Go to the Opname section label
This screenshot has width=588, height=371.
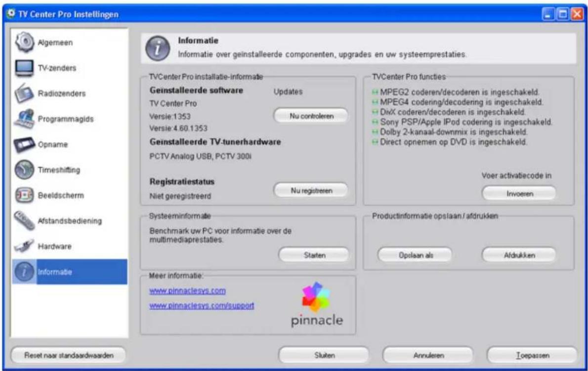[x=52, y=144]
